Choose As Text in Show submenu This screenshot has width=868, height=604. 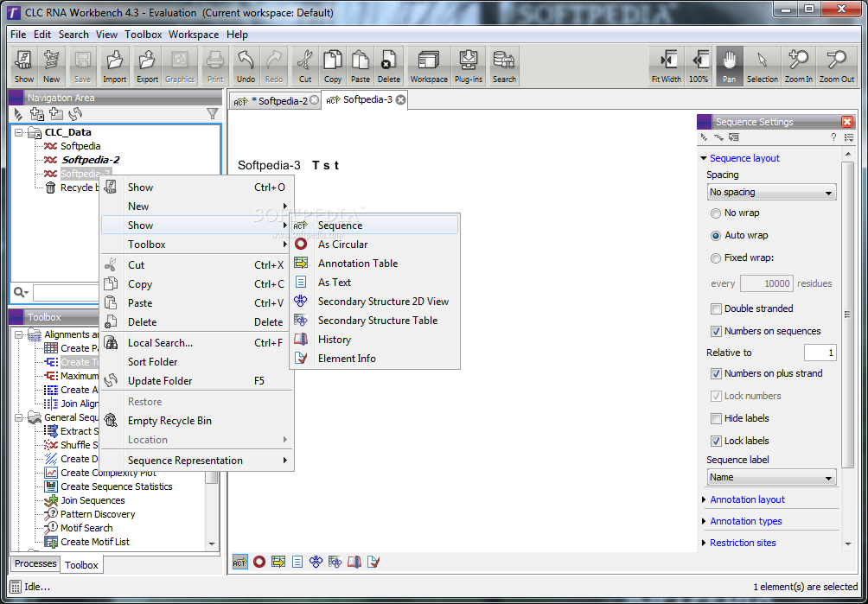(374, 282)
